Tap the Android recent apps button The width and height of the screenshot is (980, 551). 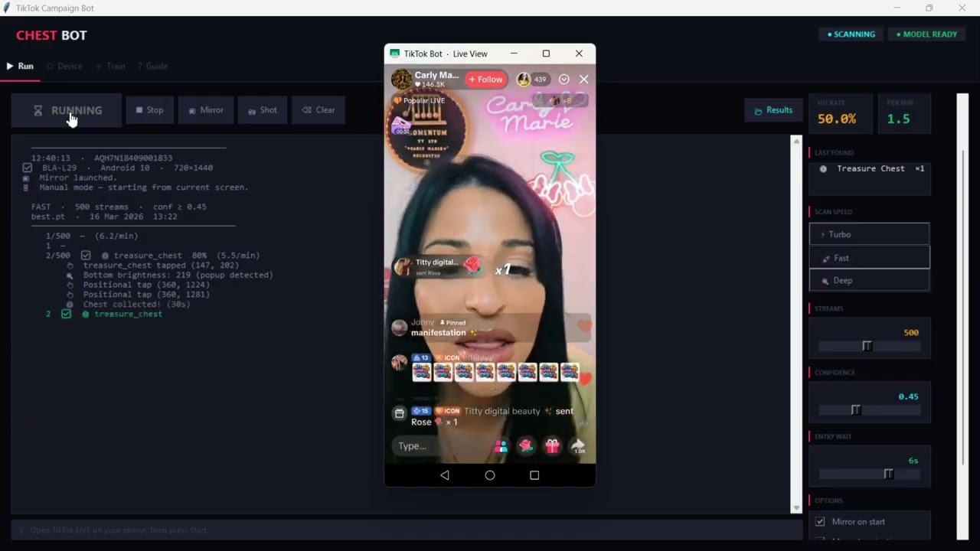pyautogui.click(x=534, y=475)
